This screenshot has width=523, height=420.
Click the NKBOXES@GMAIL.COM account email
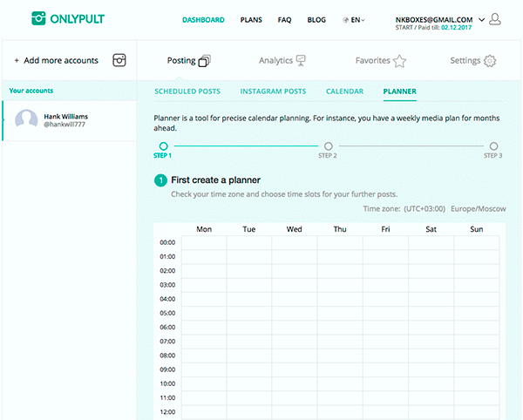tap(434, 20)
